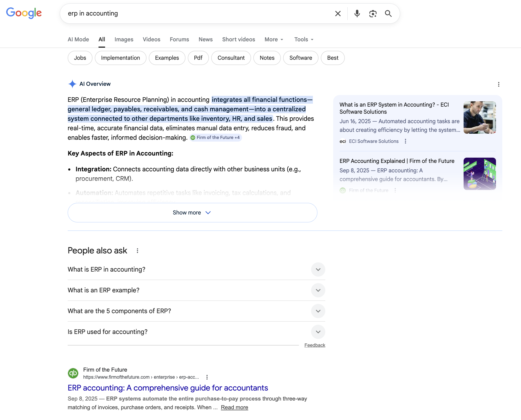
Task: Open Google Lens image search
Action: pos(373,13)
